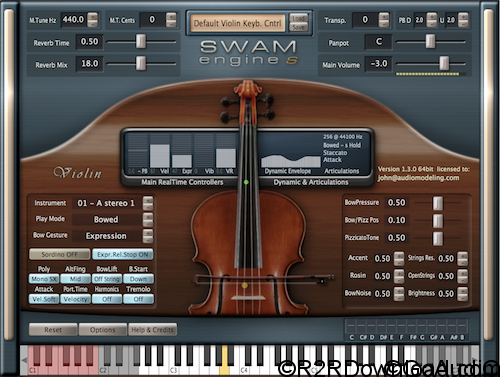The image size is (500, 377).
Task: Click the highlighted yellow key on the keyboard
Action: click(224, 360)
